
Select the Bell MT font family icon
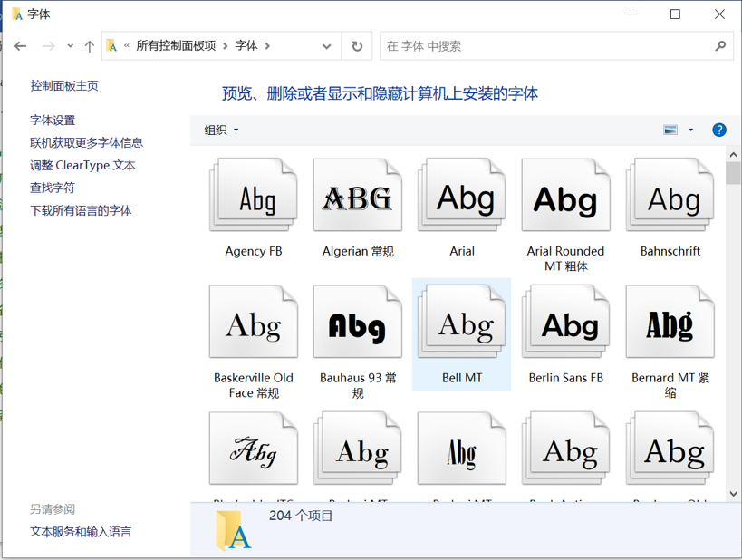click(462, 322)
